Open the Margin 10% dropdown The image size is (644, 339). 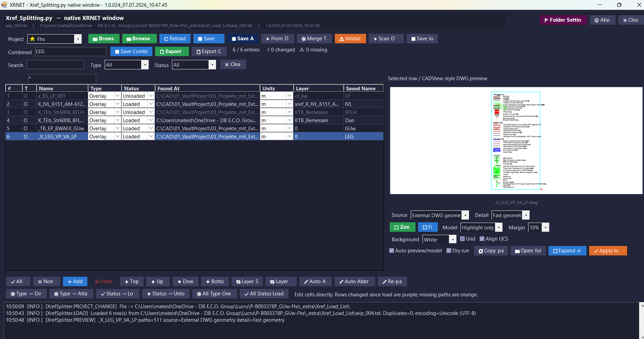(x=545, y=228)
